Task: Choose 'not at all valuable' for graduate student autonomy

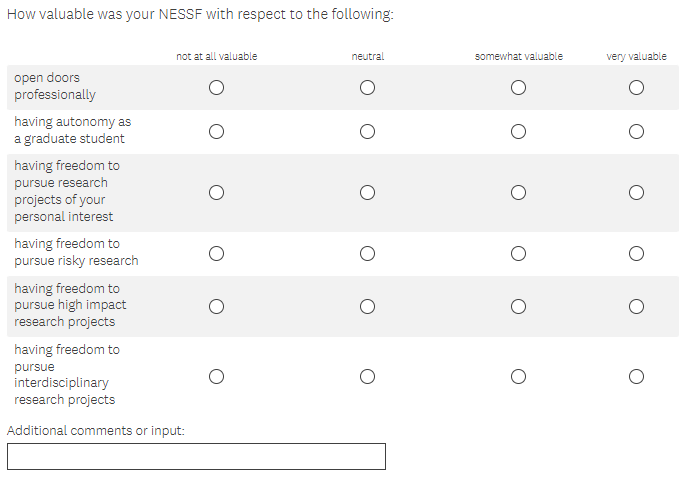Action: [x=216, y=131]
